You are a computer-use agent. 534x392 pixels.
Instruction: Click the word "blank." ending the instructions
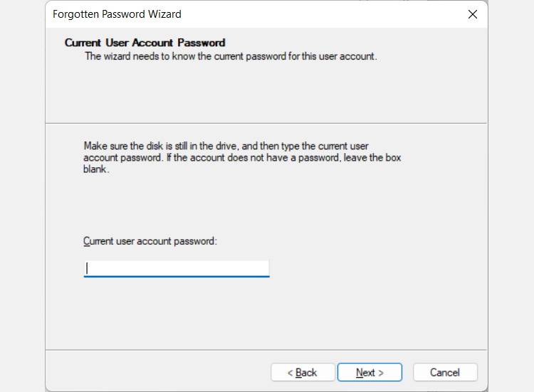point(96,169)
